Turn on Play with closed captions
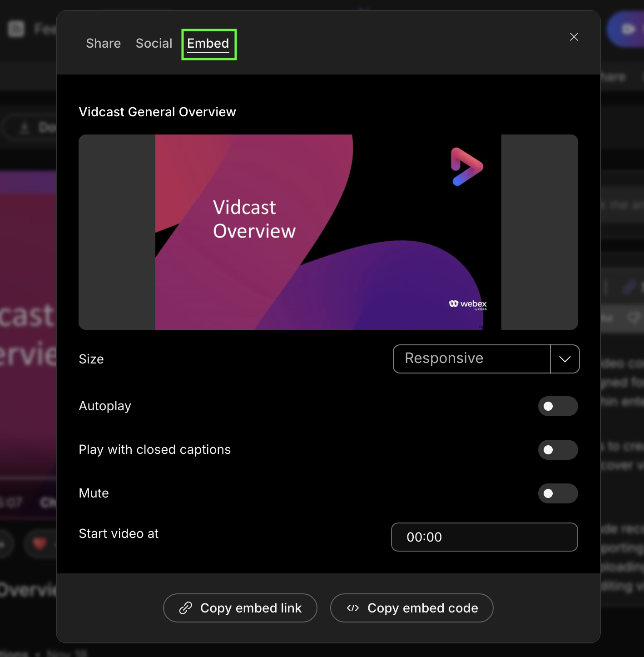This screenshot has width=644, height=657. pos(558,450)
